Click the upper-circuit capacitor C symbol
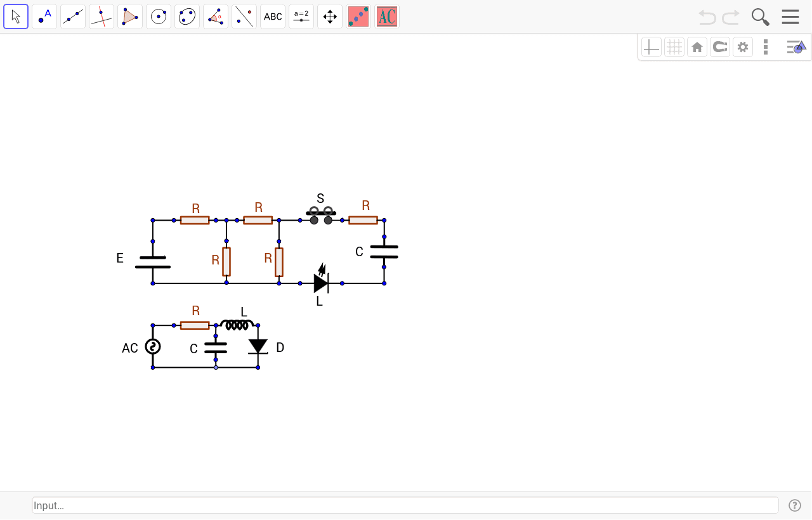This screenshot has height=520, width=812. pos(384,252)
